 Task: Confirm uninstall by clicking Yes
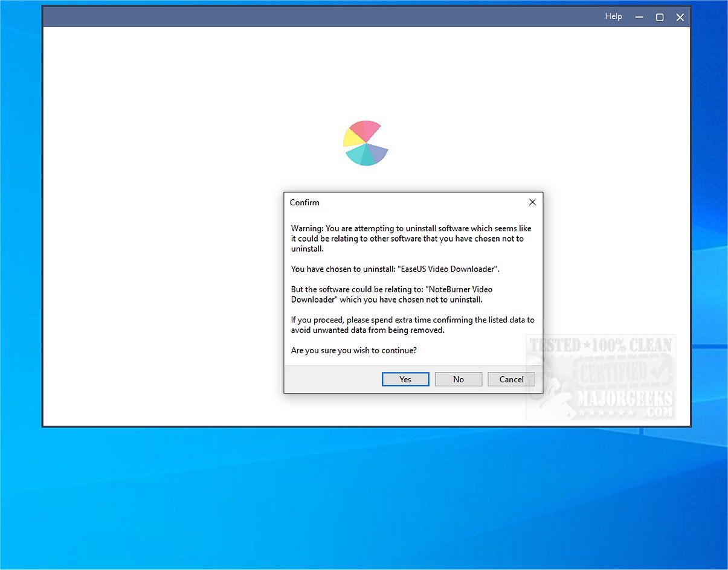pyautogui.click(x=405, y=379)
